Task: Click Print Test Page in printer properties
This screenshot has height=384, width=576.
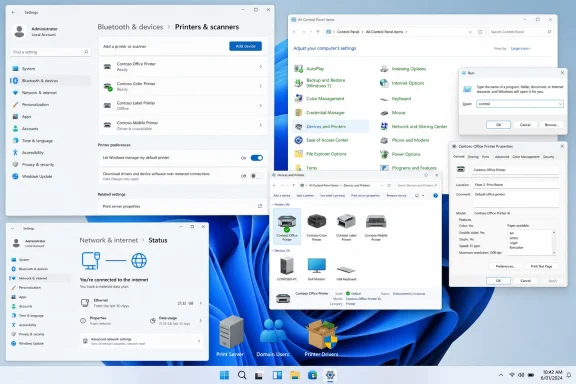Action: coord(541,266)
